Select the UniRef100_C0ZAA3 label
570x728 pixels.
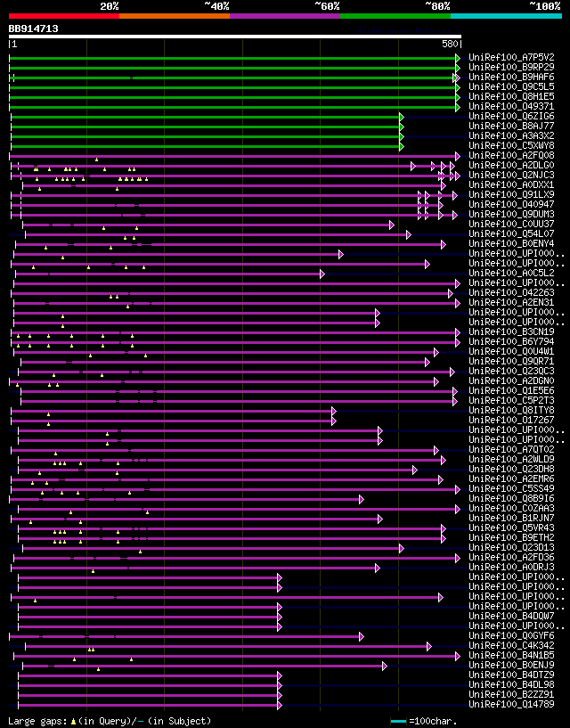(x=511, y=509)
